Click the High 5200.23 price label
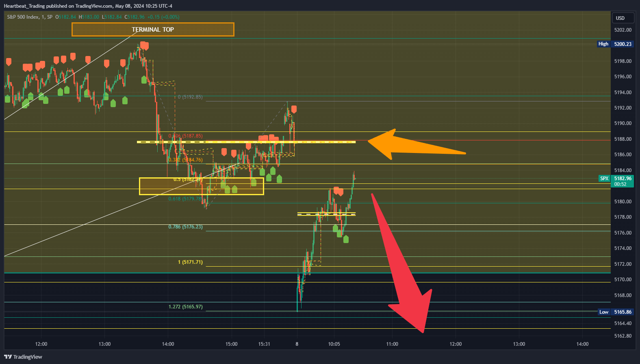The image size is (640, 364). (x=615, y=44)
